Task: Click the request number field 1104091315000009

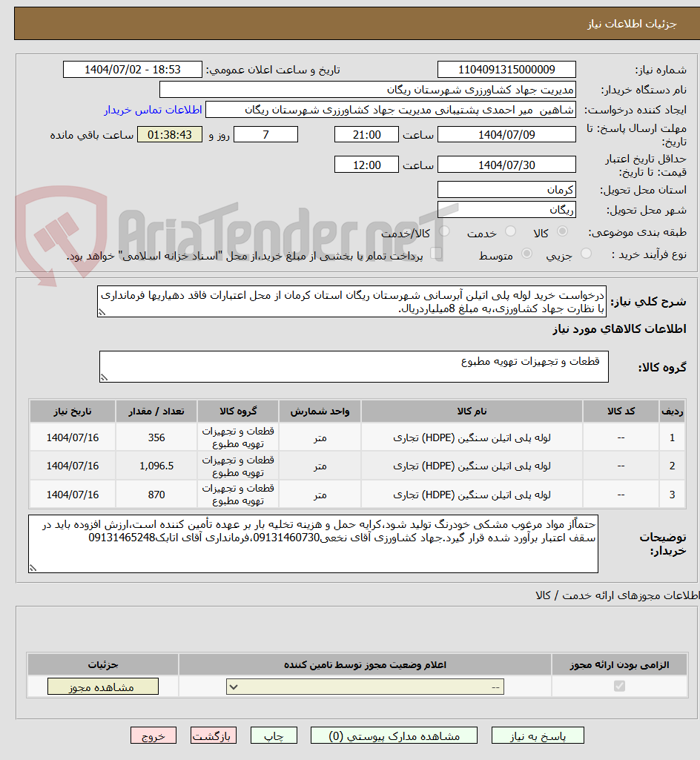Action: pyautogui.click(x=506, y=69)
